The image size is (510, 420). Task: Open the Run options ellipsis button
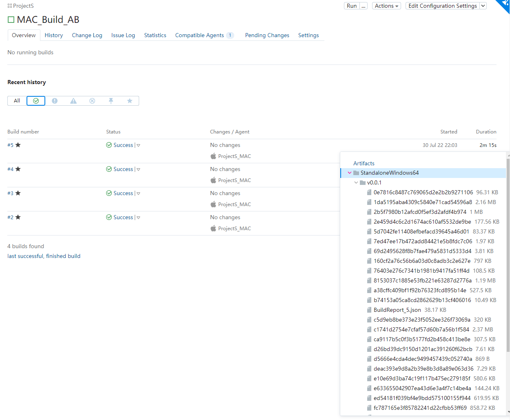364,6
